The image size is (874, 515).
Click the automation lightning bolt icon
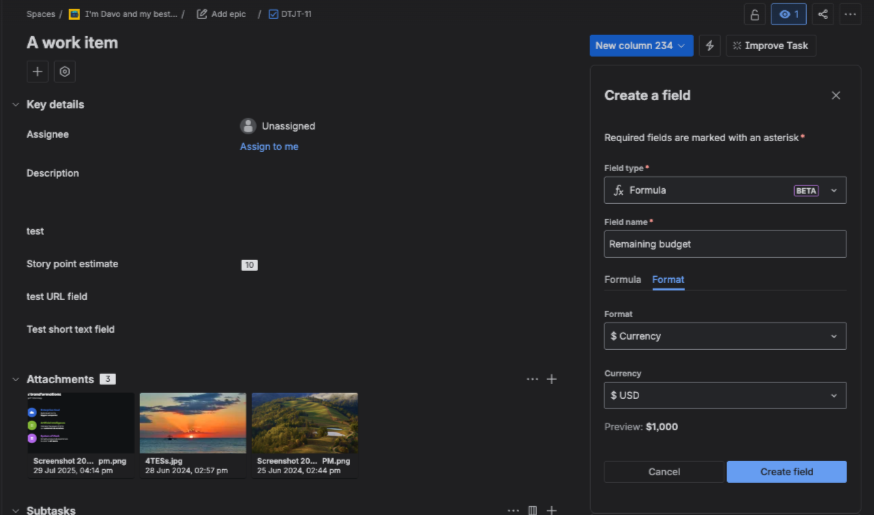click(710, 46)
